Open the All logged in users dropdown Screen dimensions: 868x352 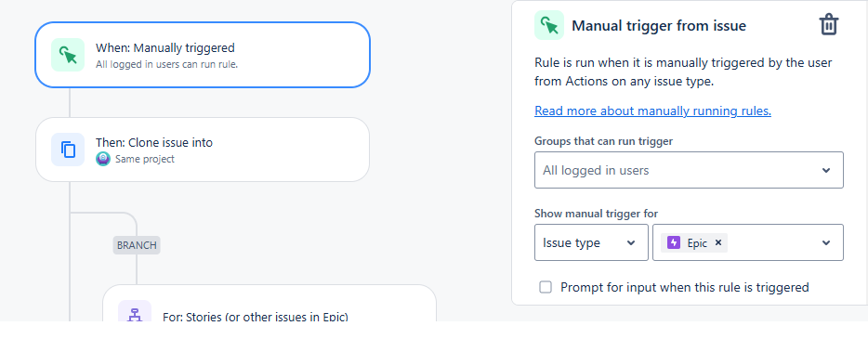pos(689,170)
